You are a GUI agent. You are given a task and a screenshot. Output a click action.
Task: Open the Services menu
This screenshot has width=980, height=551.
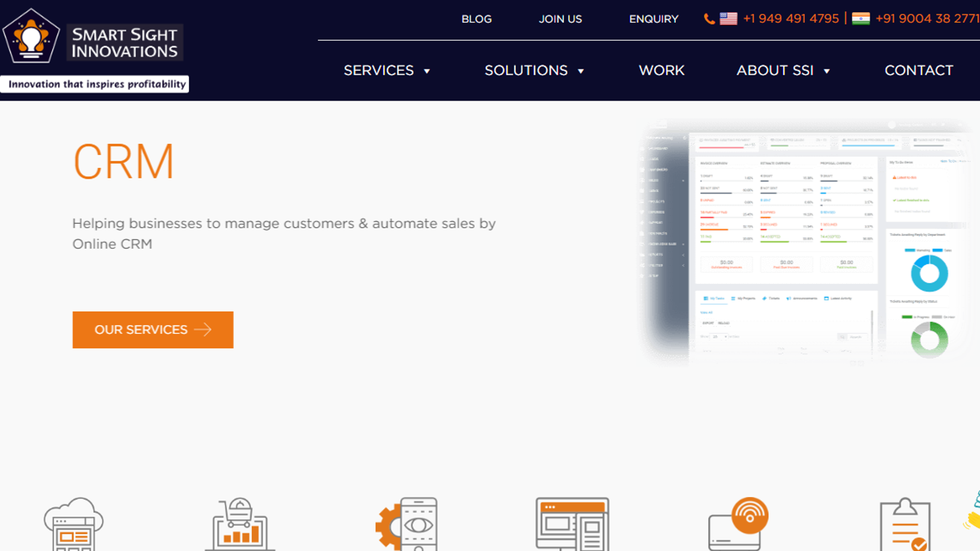pyautogui.click(x=379, y=70)
